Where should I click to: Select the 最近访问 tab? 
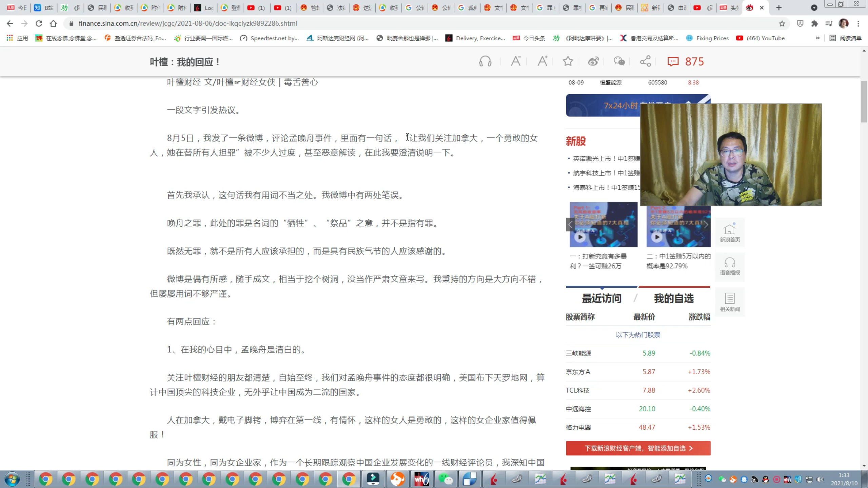click(x=601, y=299)
